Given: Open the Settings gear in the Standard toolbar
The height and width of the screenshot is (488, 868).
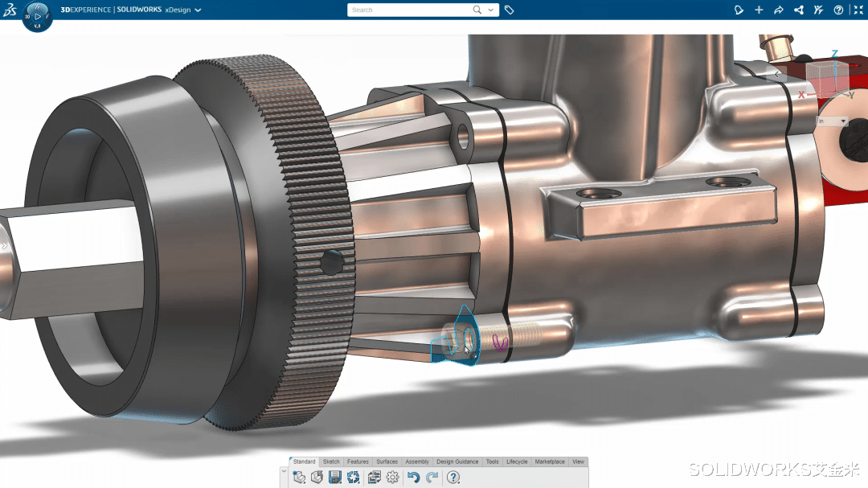Looking at the screenshot, I should pyautogui.click(x=393, y=476).
